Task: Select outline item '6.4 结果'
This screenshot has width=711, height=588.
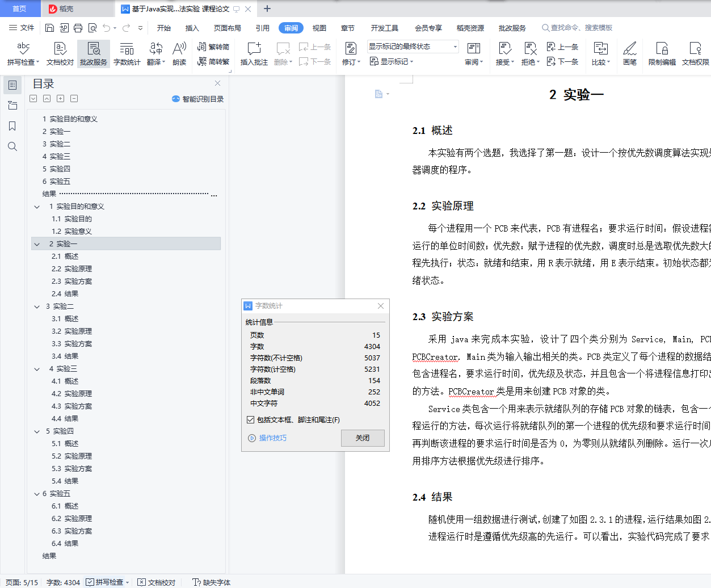Action: [x=65, y=544]
